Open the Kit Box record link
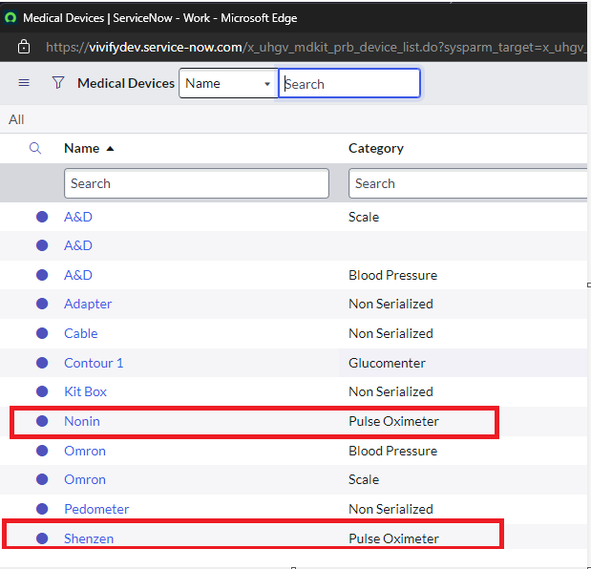The width and height of the screenshot is (591, 569). (85, 392)
